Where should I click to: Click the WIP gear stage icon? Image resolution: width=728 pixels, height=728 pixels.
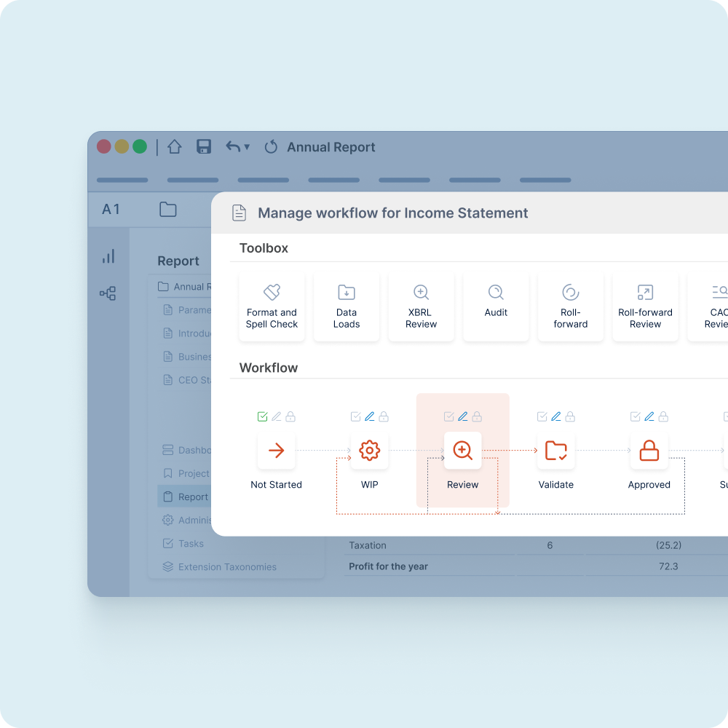coord(369,451)
